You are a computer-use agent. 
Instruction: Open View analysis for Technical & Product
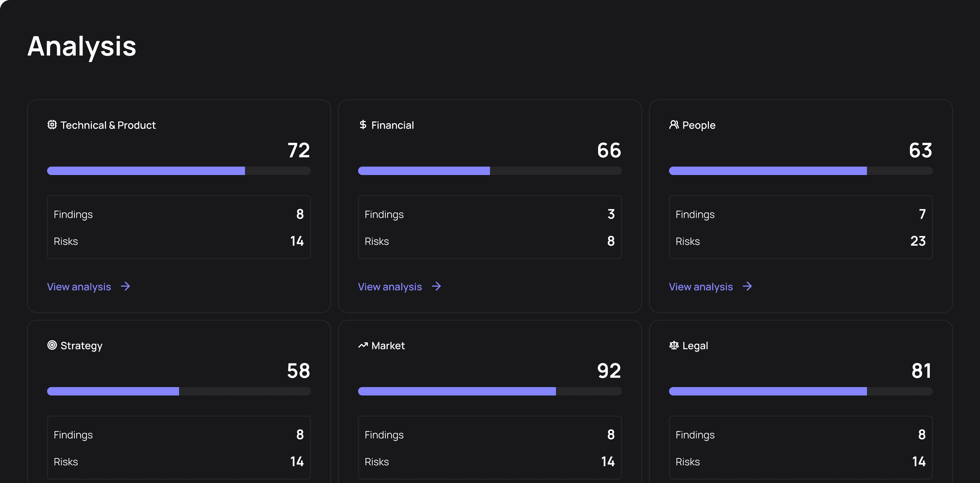[79, 287]
